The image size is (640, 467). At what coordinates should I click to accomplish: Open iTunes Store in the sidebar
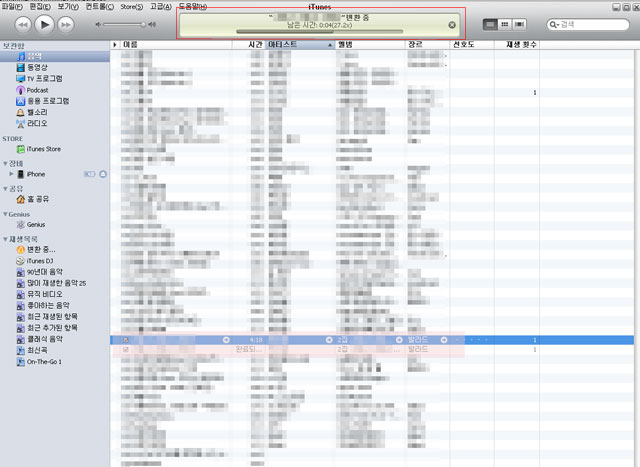pos(38,149)
